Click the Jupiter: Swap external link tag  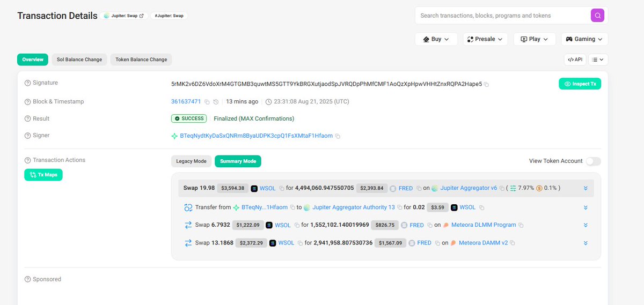tap(123, 16)
